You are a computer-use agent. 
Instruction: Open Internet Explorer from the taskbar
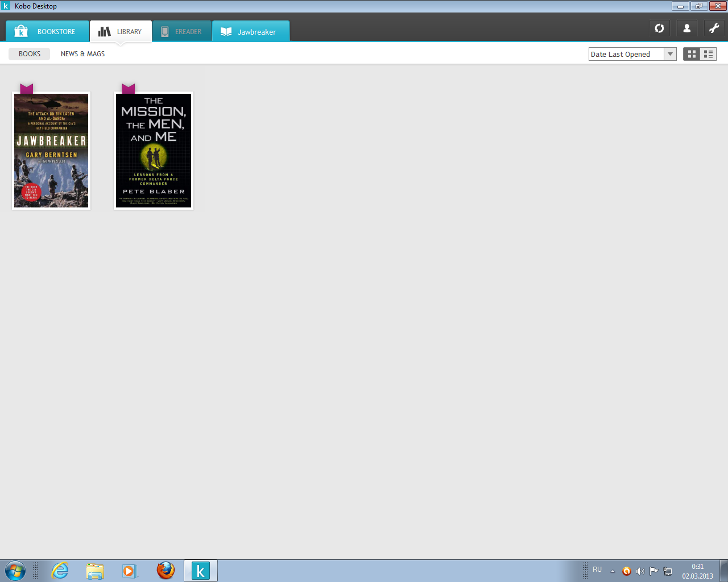[60, 571]
